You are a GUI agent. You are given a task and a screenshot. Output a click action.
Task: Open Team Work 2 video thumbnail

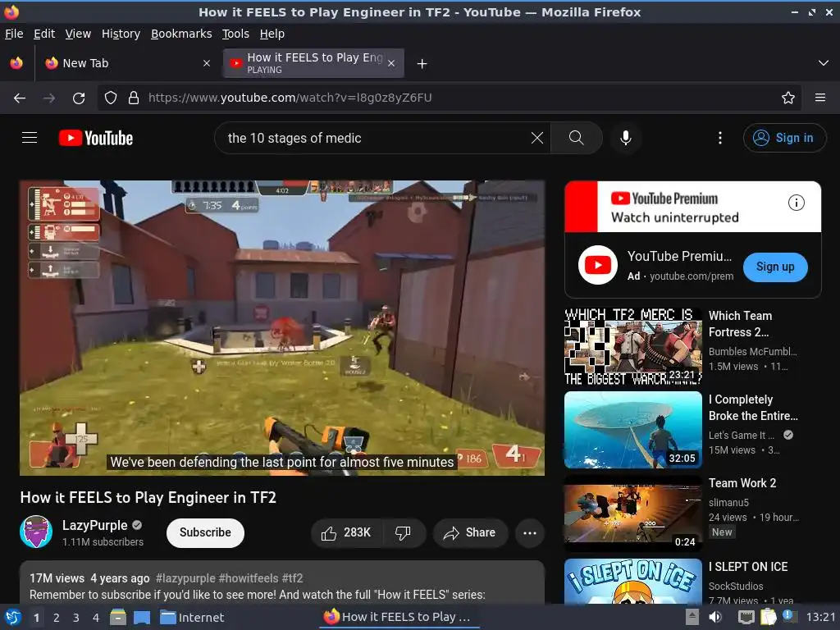(x=633, y=514)
